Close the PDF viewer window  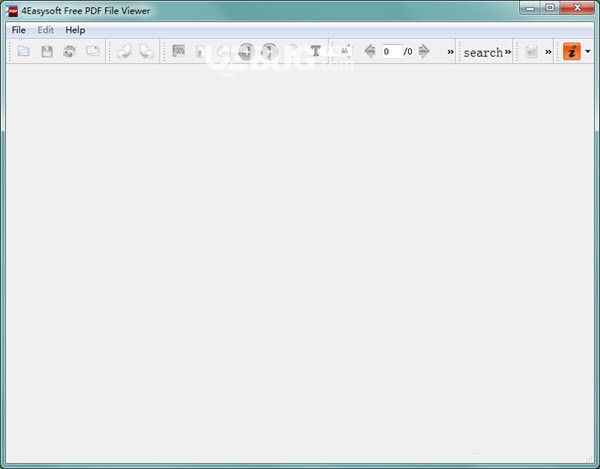coord(577,8)
